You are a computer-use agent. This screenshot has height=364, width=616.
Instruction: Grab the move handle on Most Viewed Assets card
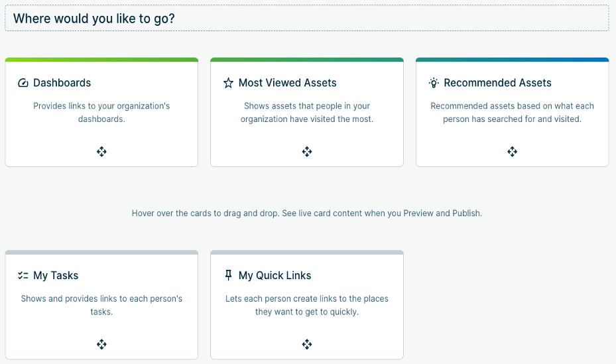(307, 152)
